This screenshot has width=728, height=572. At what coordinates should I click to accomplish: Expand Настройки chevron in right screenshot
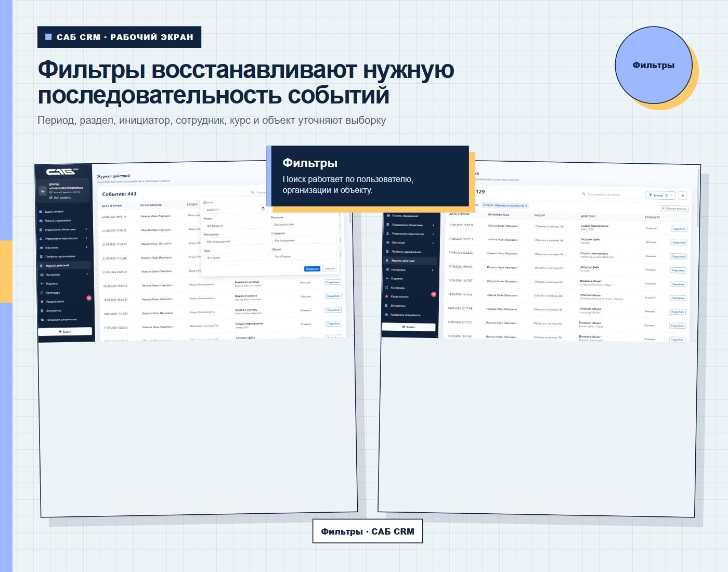[433, 270]
